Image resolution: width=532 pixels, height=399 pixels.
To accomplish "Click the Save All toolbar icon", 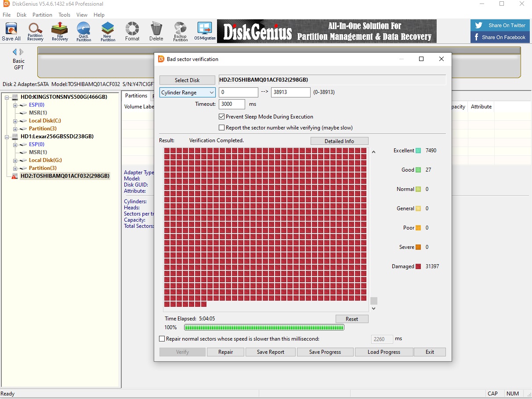I will coord(11,32).
